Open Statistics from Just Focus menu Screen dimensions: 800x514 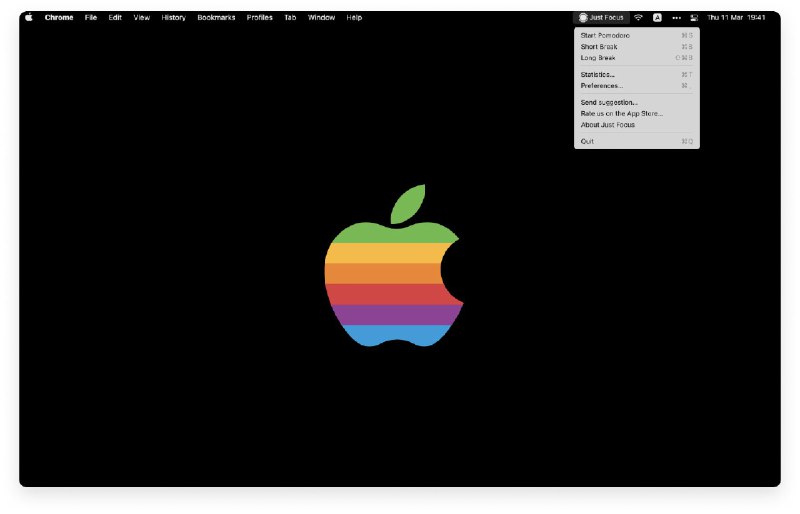pyautogui.click(x=597, y=75)
